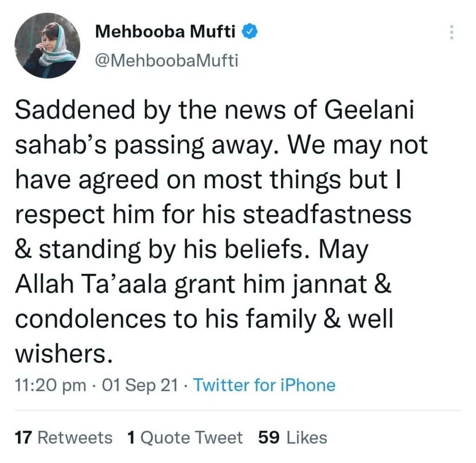Select the word steadfastness in the tweet
This screenshot has height=463, width=476.
point(327,214)
